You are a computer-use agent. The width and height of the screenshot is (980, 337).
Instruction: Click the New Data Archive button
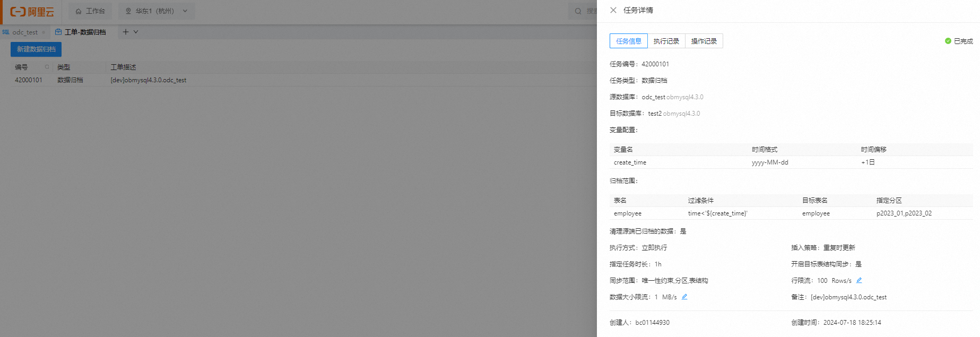36,49
